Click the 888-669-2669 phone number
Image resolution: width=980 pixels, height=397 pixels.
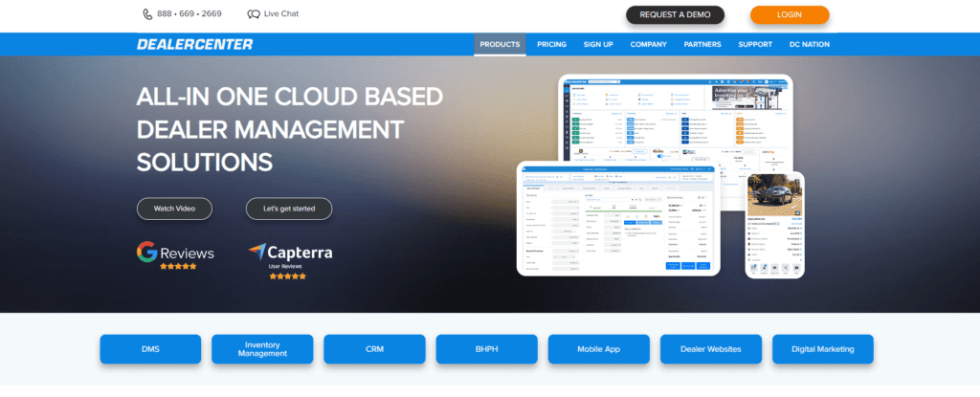pos(189,13)
